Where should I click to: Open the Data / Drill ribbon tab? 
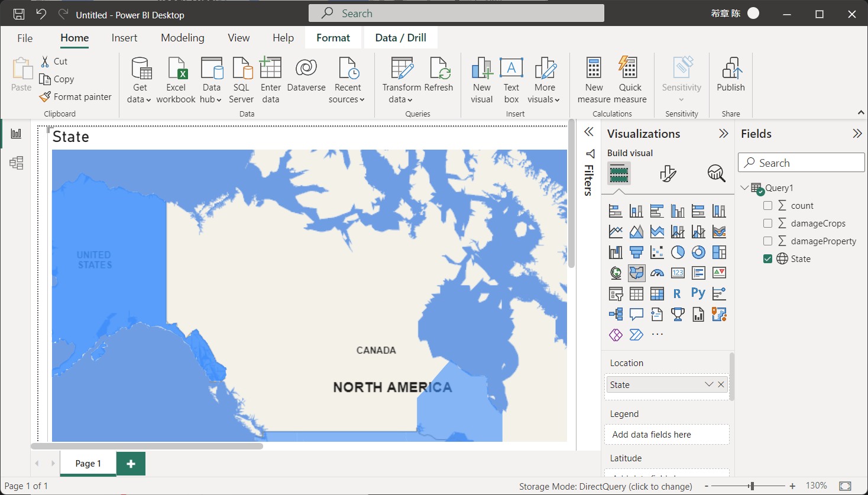[x=401, y=38]
